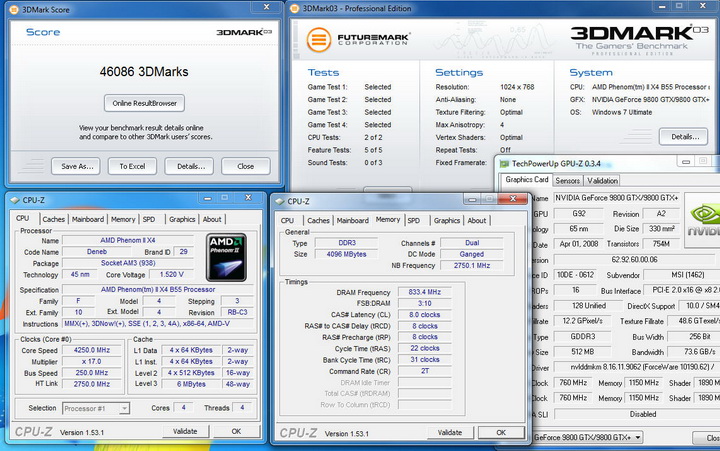The image size is (720, 451).
Task: Switch to Caches tab in left CPU-Z
Action: click(54, 220)
